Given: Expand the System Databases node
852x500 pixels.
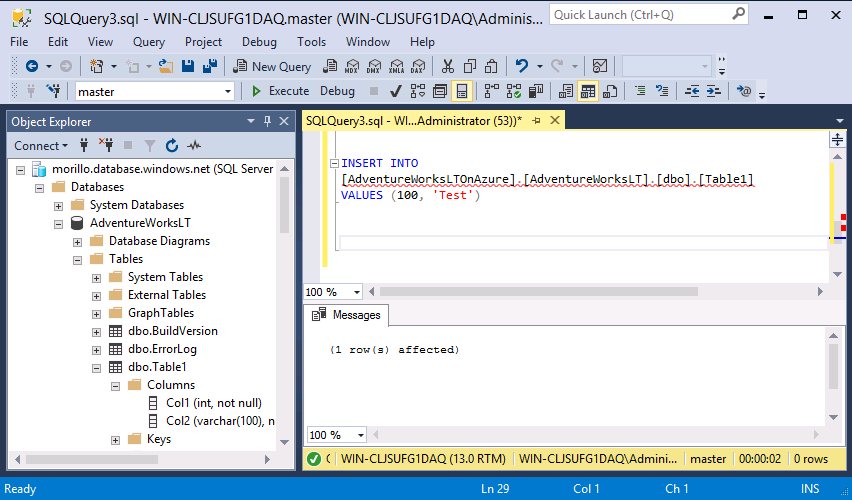Looking at the screenshot, I should (58, 206).
